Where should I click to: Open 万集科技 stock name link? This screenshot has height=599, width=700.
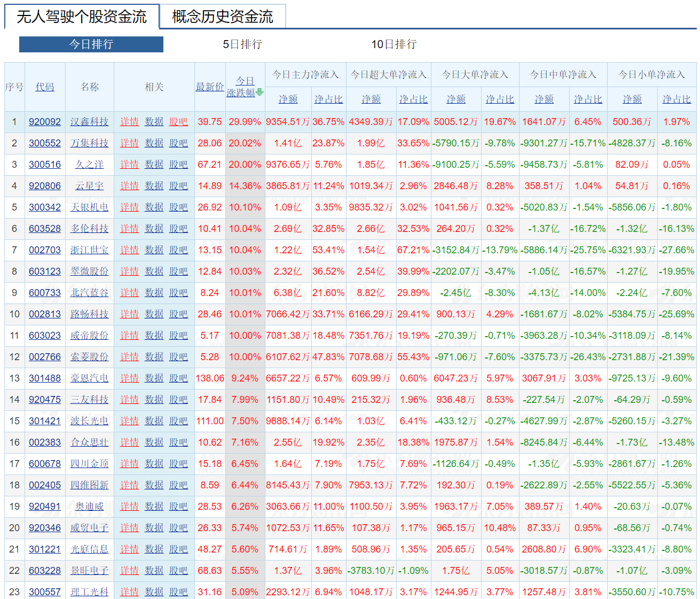(90, 143)
